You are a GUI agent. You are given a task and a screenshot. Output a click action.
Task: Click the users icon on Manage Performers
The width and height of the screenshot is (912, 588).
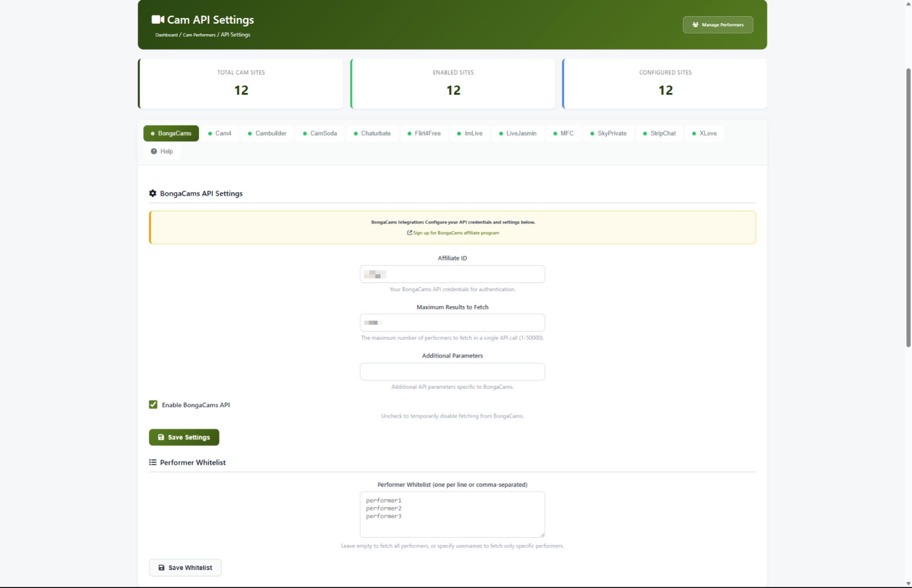(695, 25)
